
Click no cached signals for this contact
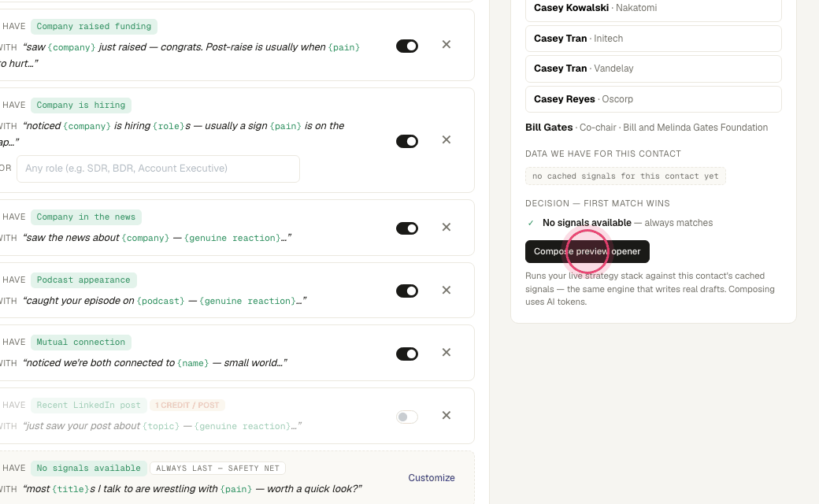click(x=625, y=176)
